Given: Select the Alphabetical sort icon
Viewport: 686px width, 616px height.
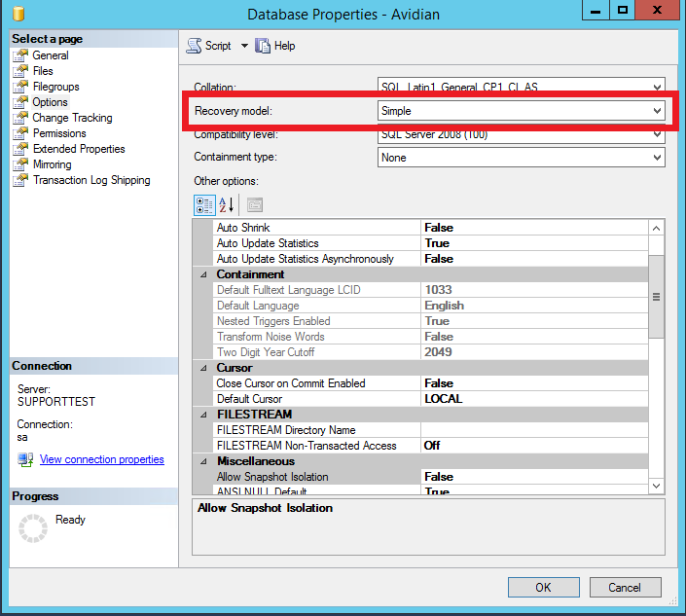Looking at the screenshot, I should pyautogui.click(x=227, y=205).
